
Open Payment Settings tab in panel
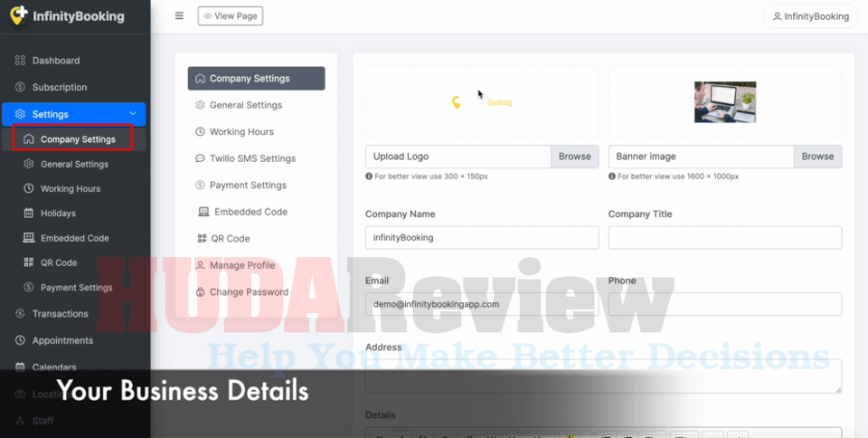(x=256, y=185)
